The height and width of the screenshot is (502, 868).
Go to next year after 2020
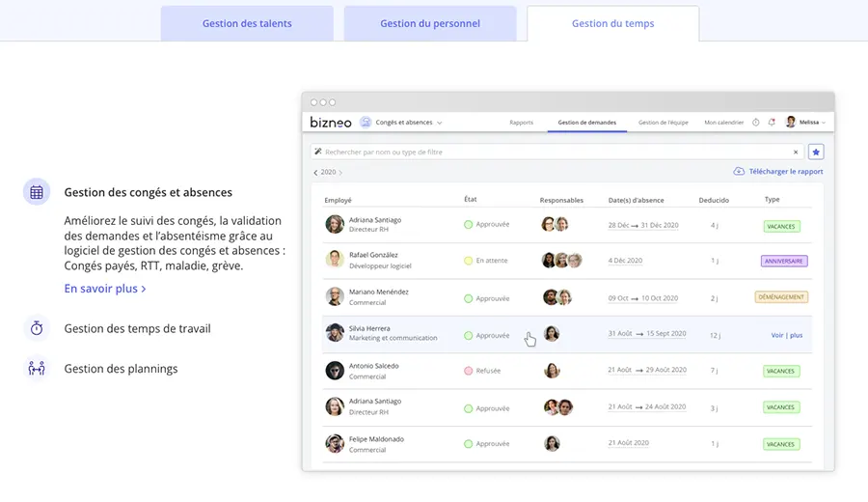point(340,172)
